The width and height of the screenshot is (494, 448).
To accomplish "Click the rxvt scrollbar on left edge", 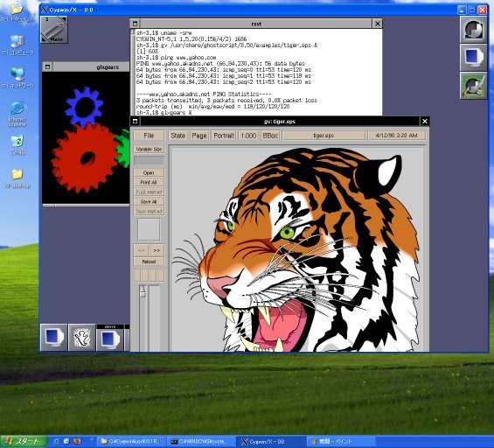I will point(133,73).
